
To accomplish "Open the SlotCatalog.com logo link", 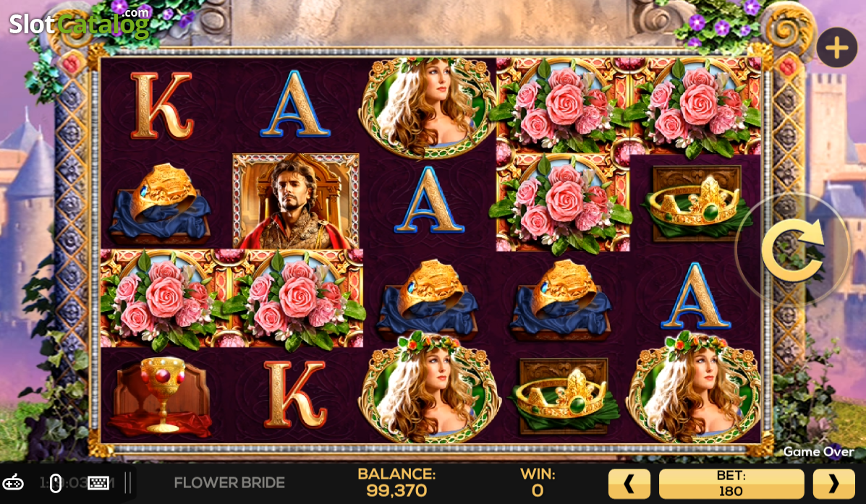I will click(x=79, y=23).
